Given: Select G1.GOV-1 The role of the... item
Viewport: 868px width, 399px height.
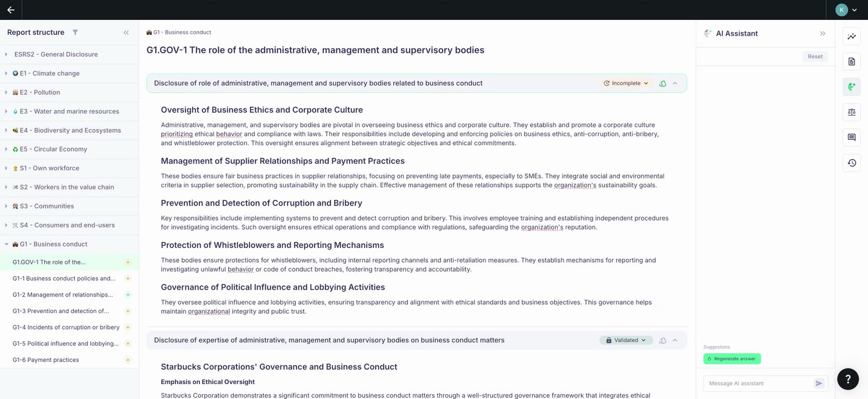Looking at the screenshot, I should [69, 262].
